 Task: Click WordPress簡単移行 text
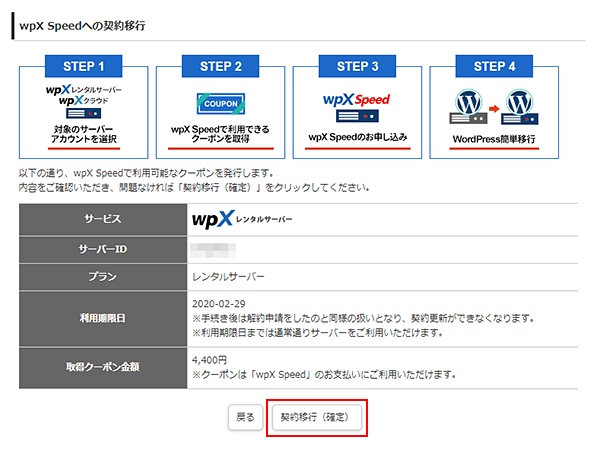494,139
